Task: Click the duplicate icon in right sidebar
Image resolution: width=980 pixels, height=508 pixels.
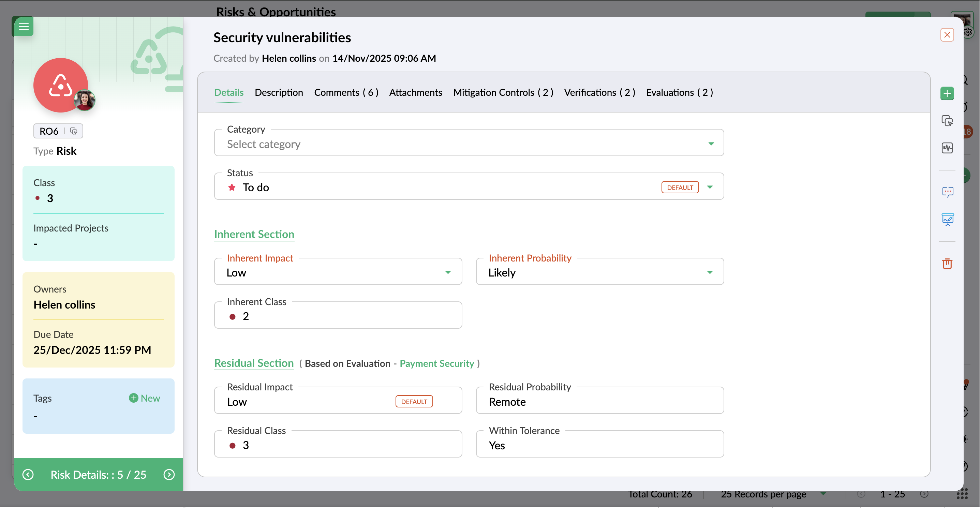Action: 947,121
